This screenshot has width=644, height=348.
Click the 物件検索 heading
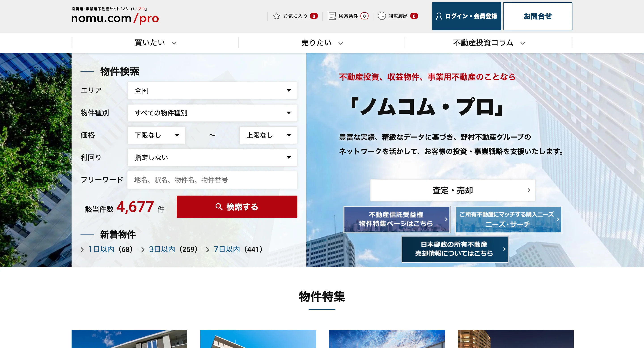[x=120, y=71]
